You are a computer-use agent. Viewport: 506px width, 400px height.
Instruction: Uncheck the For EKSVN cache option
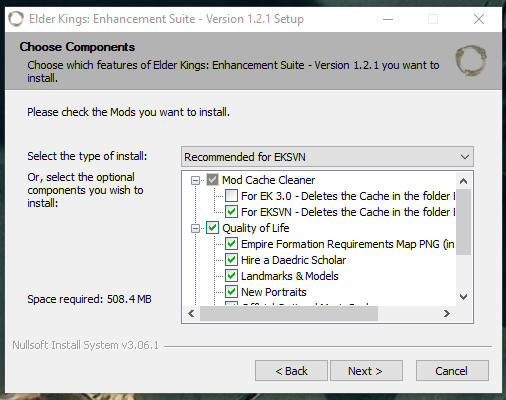pos(231,212)
